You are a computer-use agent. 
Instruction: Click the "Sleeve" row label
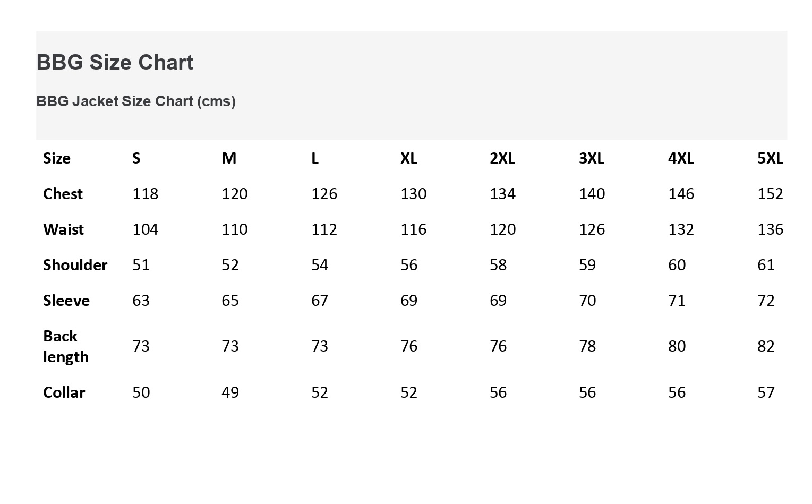[66, 301]
